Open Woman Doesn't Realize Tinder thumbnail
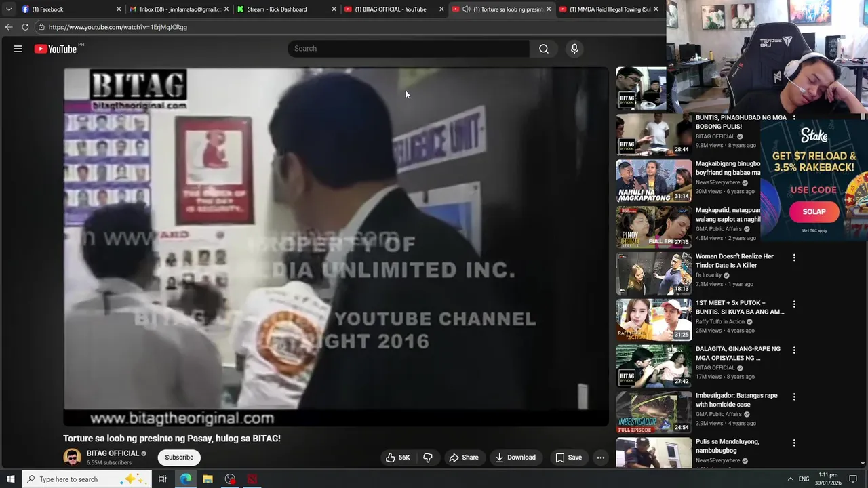 pyautogui.click(x=654, y=273)
